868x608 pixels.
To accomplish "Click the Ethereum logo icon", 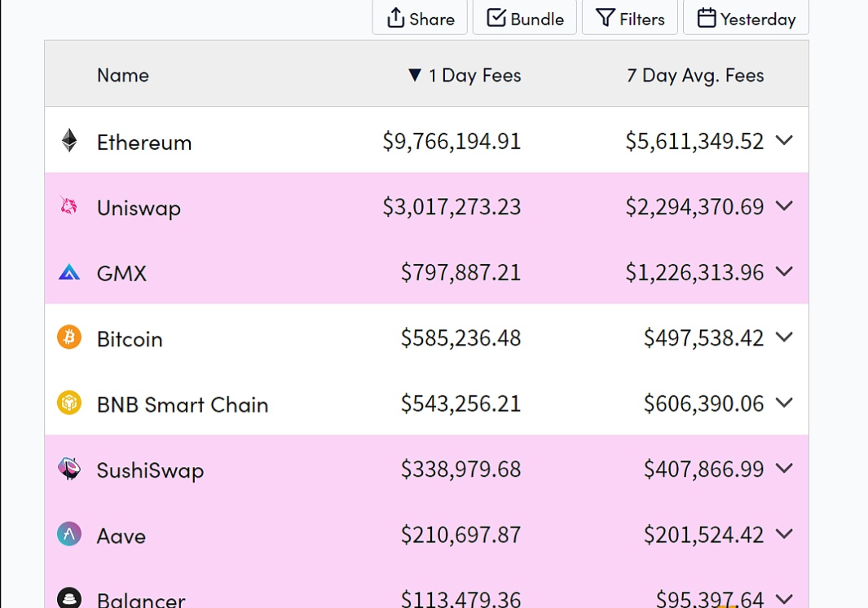I will [x=69, y=141].
